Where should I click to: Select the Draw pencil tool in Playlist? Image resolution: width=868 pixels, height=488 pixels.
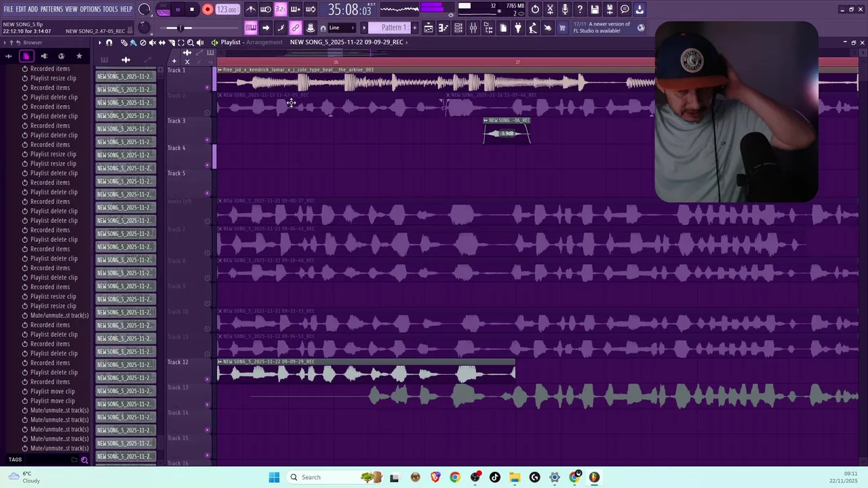pyautogui.click(x=124, y=42)
